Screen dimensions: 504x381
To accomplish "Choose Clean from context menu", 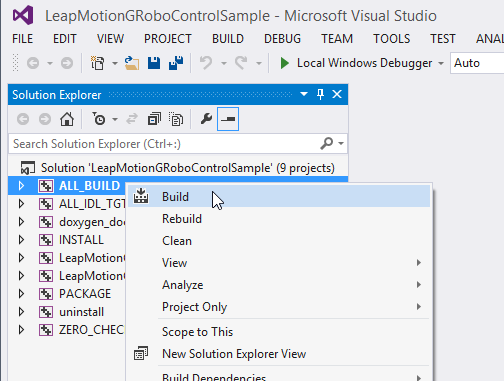I will pyautogui.click(x=279, y=241).
